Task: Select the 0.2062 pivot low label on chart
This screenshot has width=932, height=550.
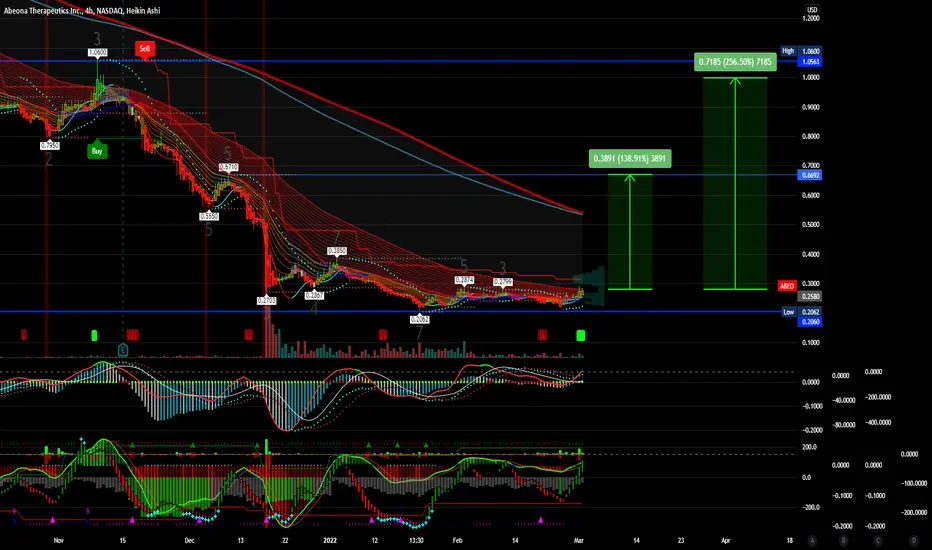Action: pos(420,319)
